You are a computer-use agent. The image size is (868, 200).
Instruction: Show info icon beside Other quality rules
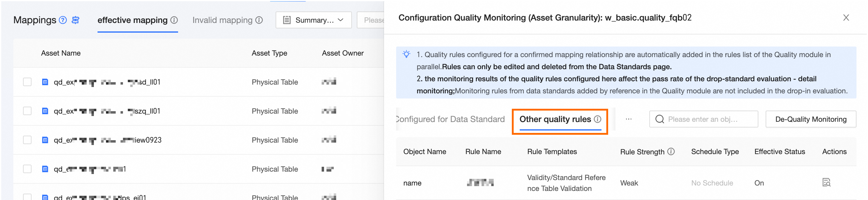(x=598, y=119)
